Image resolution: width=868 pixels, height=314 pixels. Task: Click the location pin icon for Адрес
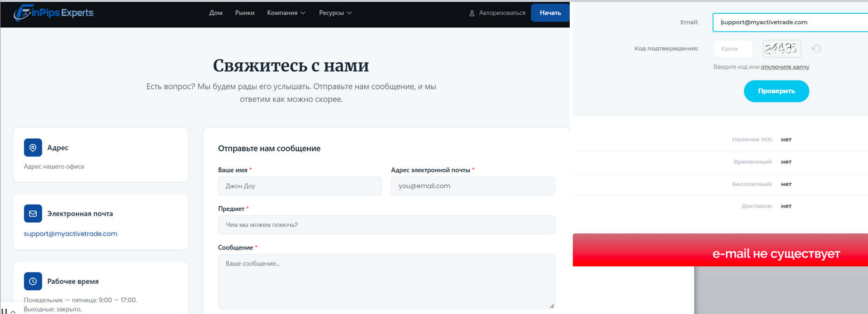(33, 148)
